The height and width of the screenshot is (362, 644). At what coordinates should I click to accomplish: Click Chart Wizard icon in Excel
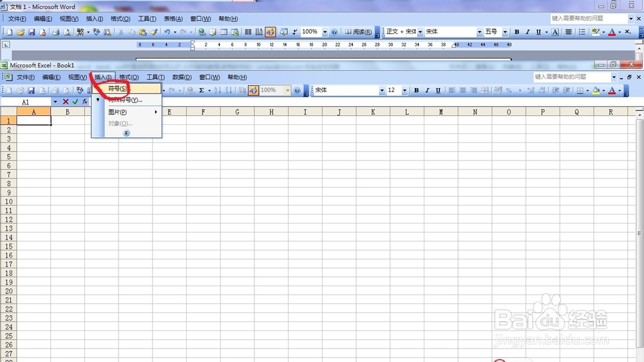click(x=242, y=90)
